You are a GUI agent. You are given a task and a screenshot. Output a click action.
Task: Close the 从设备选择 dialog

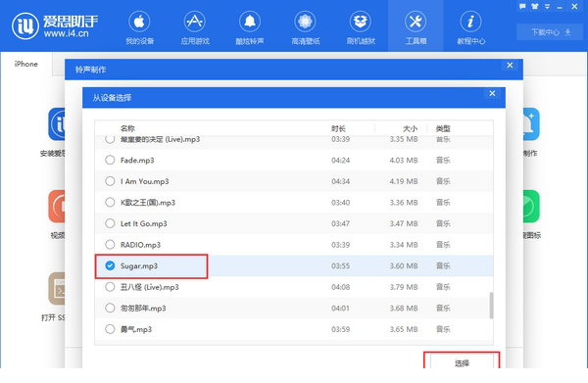[x=492, y=93]
